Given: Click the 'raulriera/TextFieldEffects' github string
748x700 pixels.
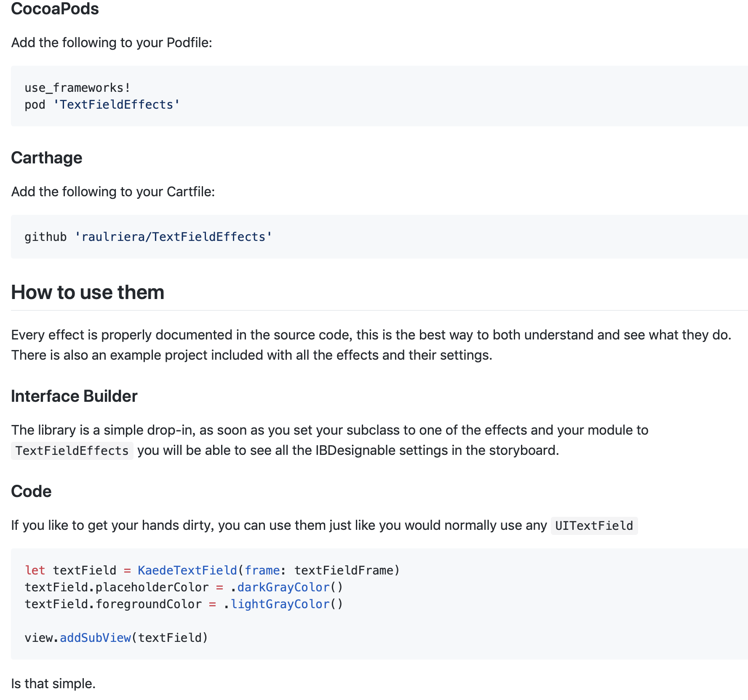Looking at the screenshot, I should pyautogui.click(x=173, y=237).
